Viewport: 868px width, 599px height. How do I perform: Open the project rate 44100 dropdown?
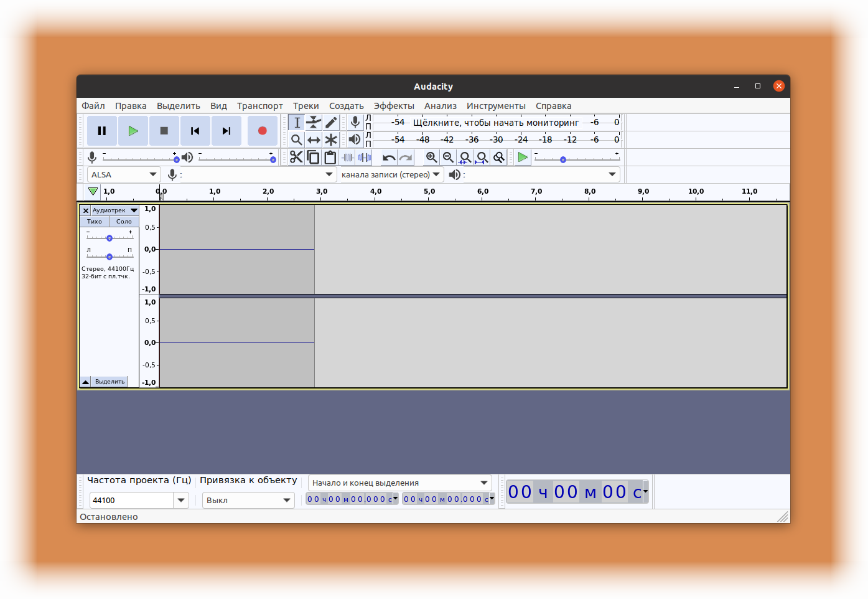pyautogui.click(x=181, y=500)
